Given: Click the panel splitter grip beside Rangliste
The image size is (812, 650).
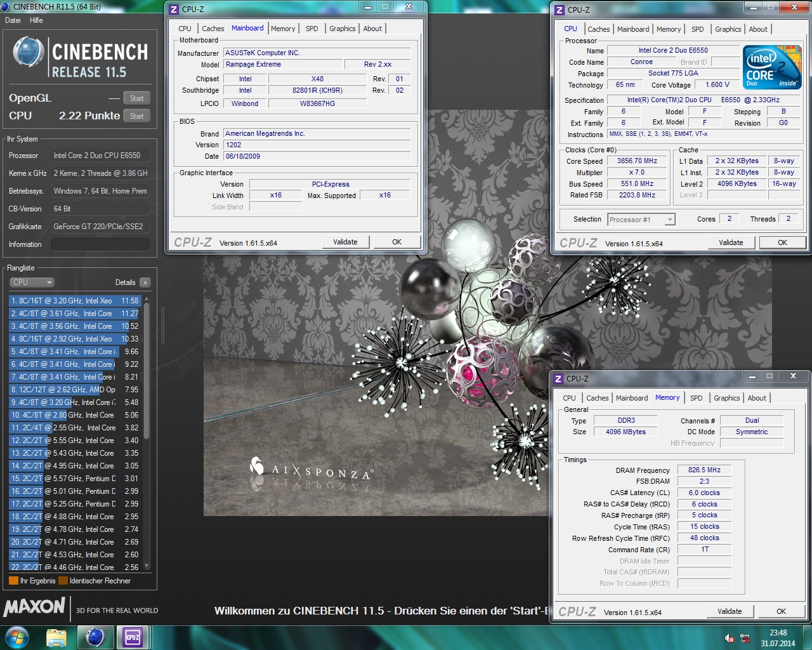Looking at the screenshot, I should click(162, 326).
